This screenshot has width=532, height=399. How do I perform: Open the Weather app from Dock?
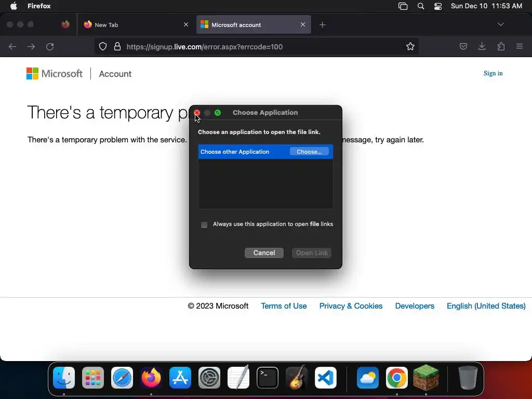coord(368,378)
